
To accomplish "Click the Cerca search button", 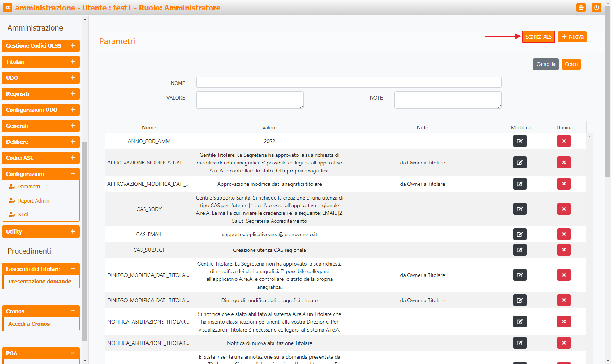I will tap(571, 64).
